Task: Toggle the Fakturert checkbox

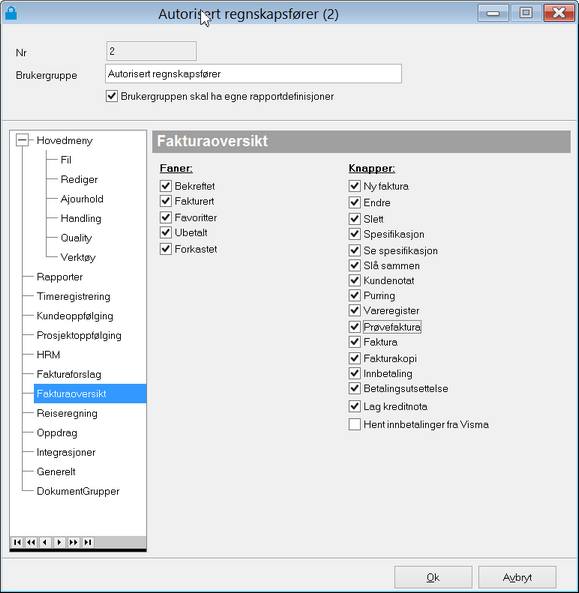Action: 166,201
